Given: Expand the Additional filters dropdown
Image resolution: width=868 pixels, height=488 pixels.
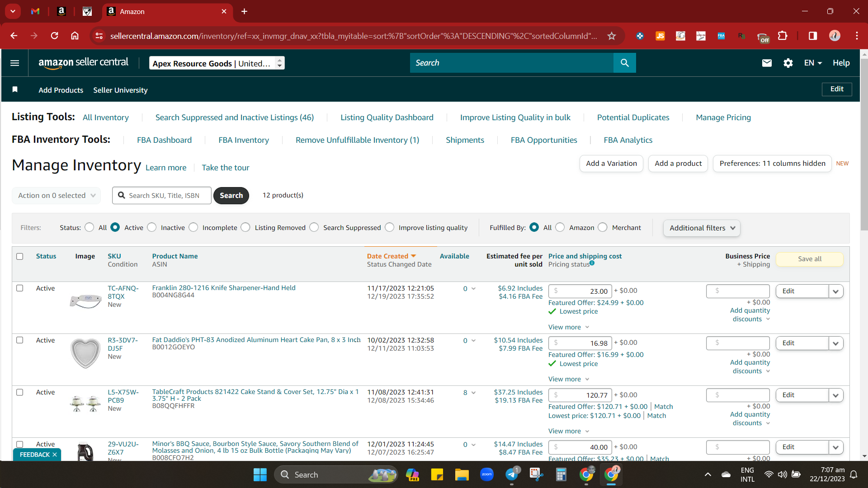Looking at the screenshot, I should tap(702, 228).
